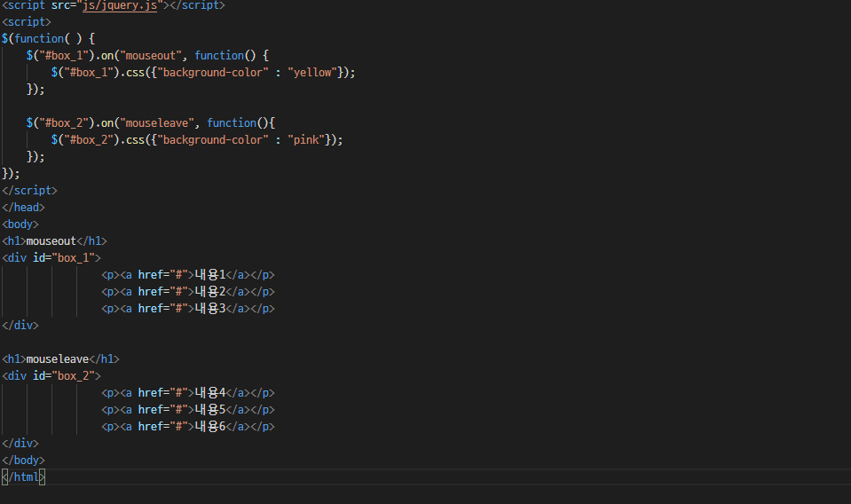Click the div id="box_2" opening tag
Viewport: 851px width, 504px height.
(x=51, y=376)
